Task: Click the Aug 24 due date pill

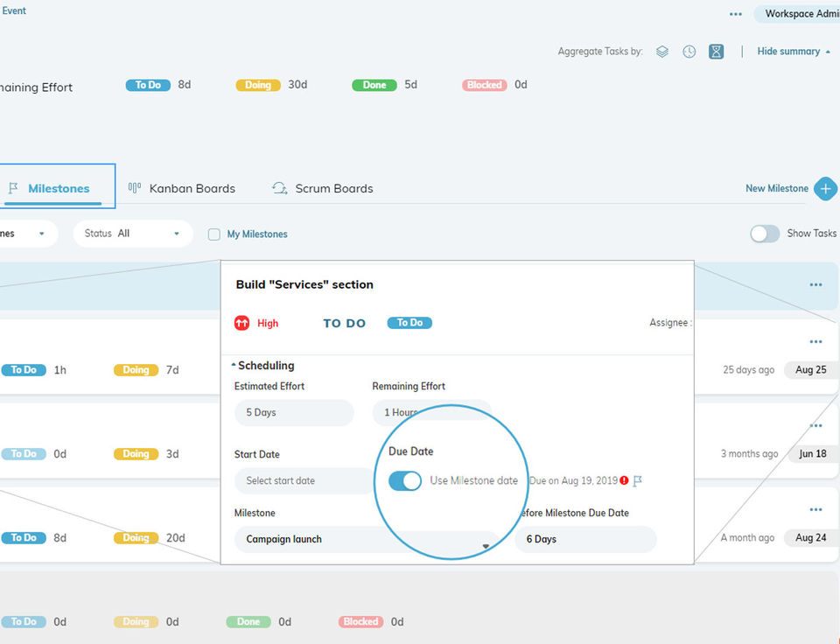Action: tap(811, 537)
